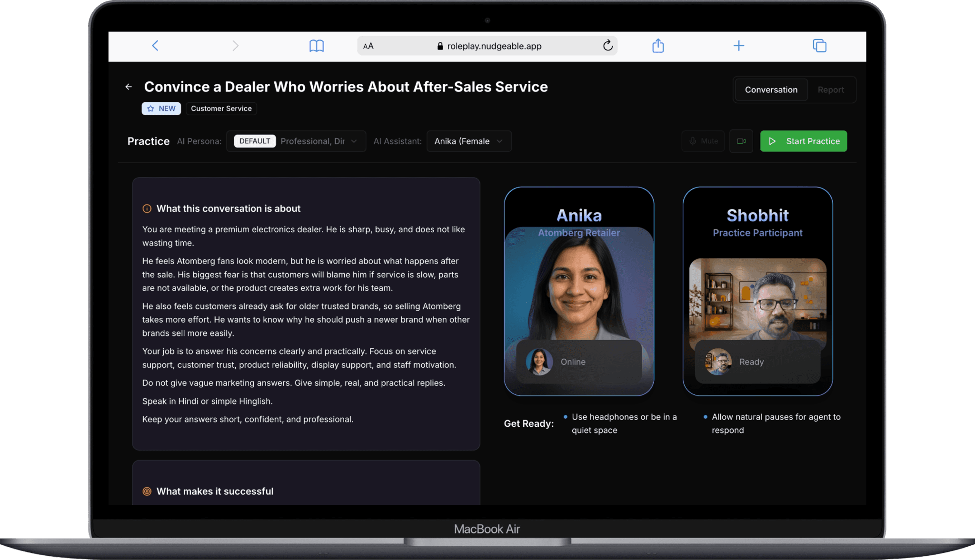975x560 pixels.
Task: Open the AI Assistant Anika dropdown
Action: pos(469,141)
